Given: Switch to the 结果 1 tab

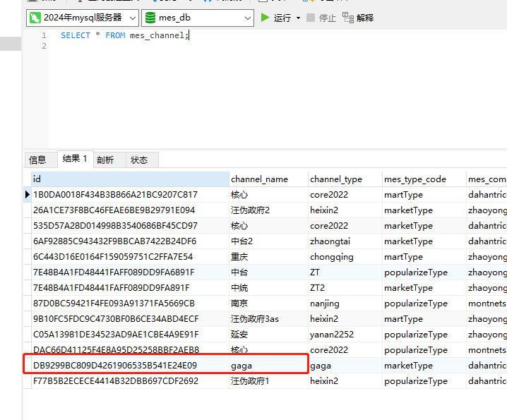Looking at the screenshot, I should click(x=76, y=159).
